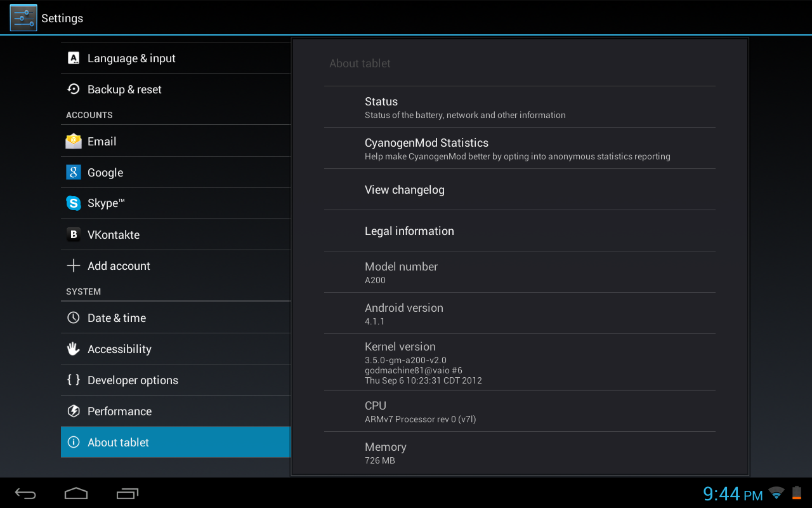This screenshot has width=812, height=508.
Task: Open Language & input settings
Action: pyautogui.click(x=176, y=58)
